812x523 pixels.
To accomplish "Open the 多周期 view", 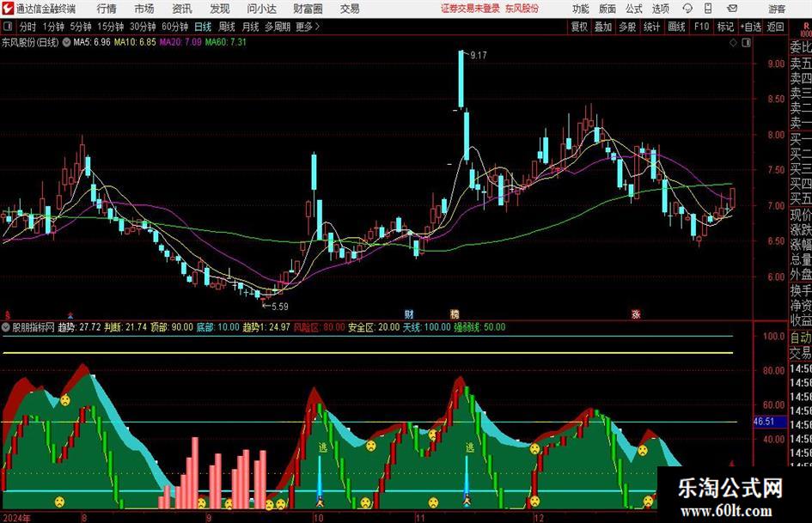I will [278, 27].
